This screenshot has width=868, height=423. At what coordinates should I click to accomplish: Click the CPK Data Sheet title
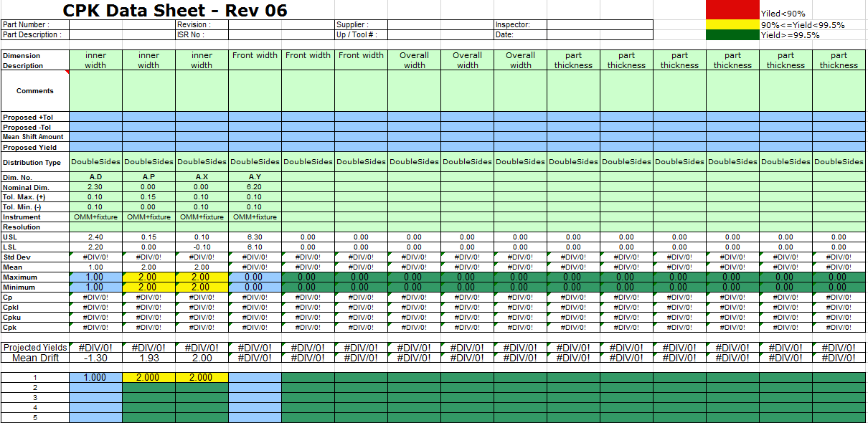(175, 10)
